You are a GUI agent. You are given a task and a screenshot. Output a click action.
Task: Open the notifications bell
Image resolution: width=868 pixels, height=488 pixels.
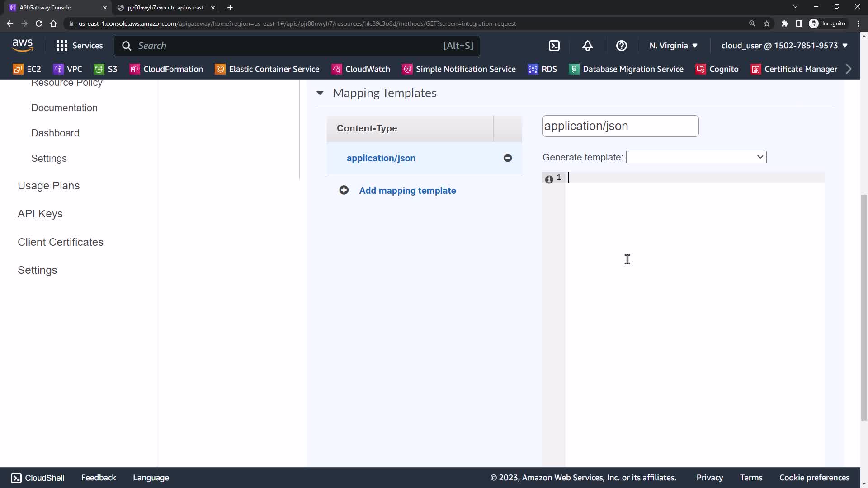click(x=587, y=46)
